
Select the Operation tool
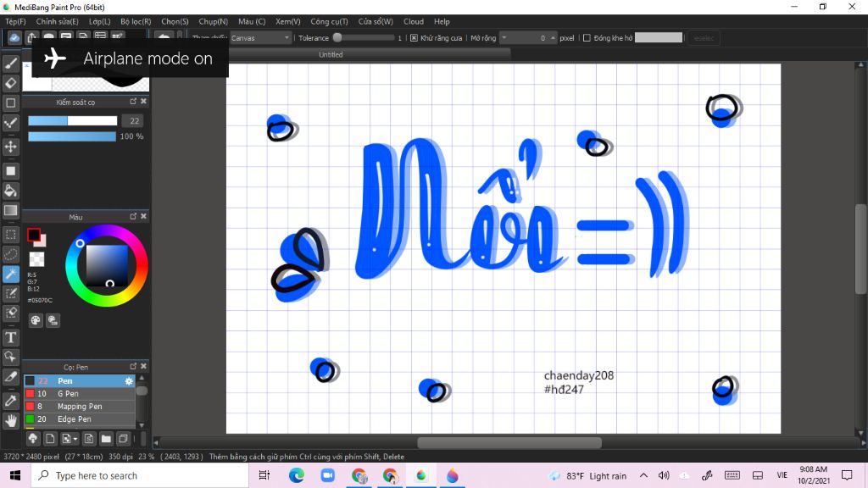point(10,357)
